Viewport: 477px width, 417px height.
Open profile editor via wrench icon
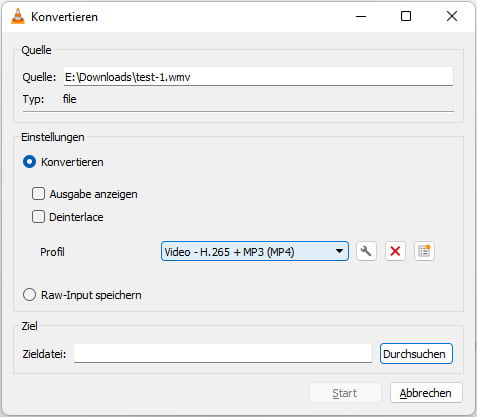(366, 251)
